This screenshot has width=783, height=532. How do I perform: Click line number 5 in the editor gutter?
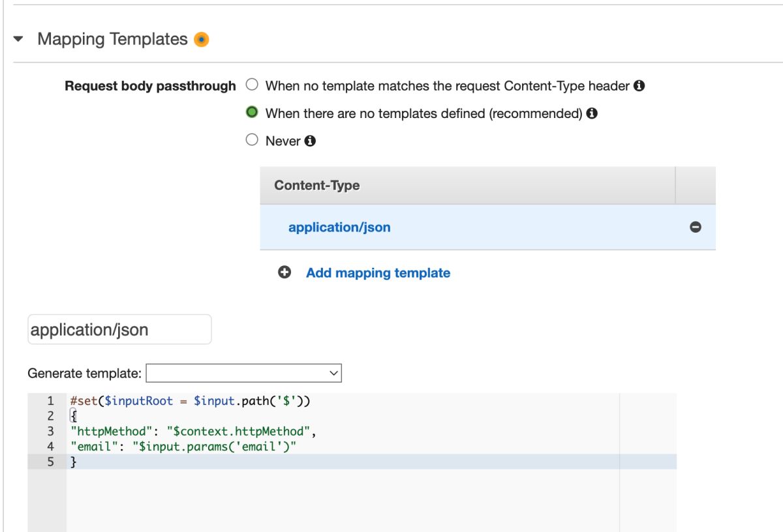tap(50, 462)
